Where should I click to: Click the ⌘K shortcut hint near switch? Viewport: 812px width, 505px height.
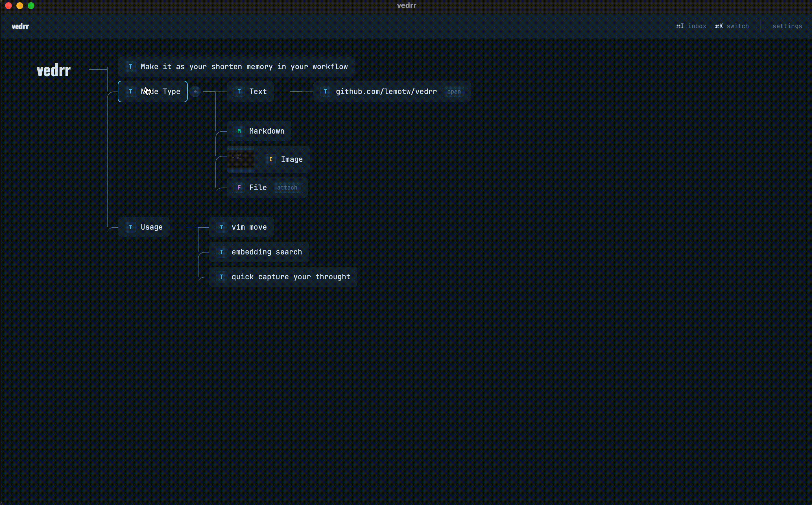[x=719, y=26]
